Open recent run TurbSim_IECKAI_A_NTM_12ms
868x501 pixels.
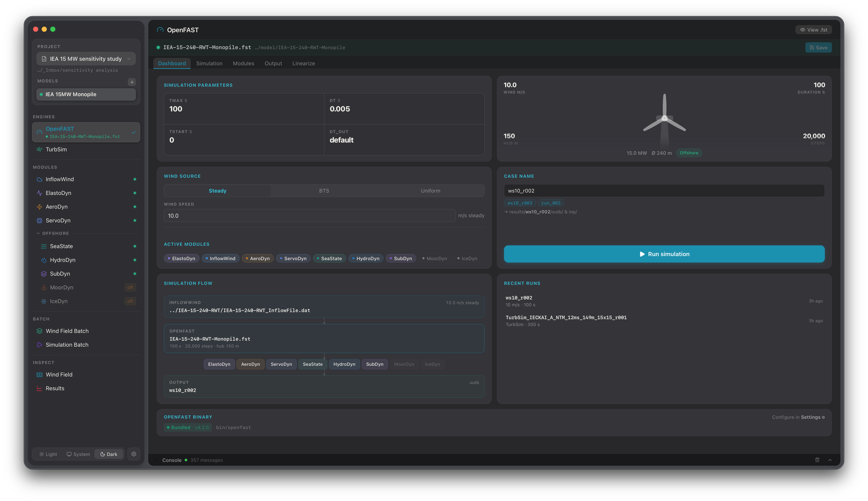point(664,321)
